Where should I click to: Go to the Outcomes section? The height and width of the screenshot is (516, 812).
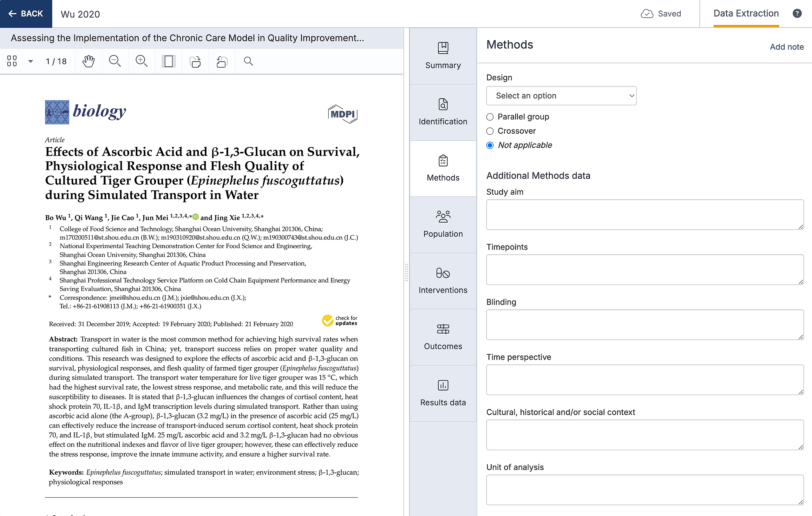(x=443, y=337)
